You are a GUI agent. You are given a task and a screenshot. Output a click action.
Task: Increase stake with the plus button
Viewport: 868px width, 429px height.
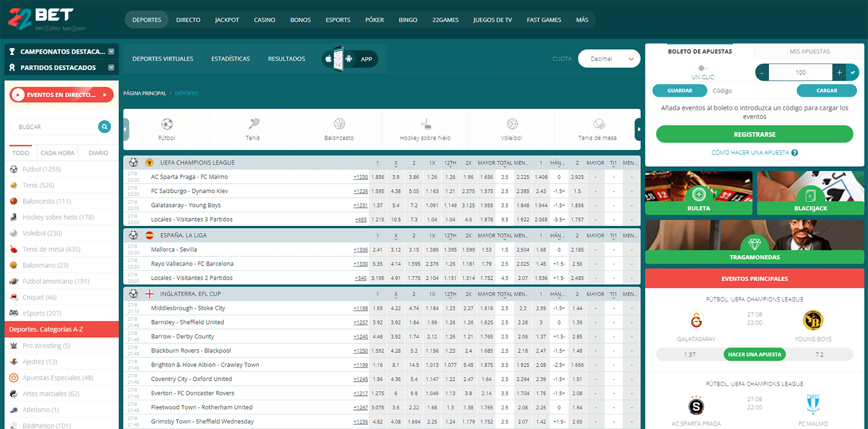tap(839, 72)
